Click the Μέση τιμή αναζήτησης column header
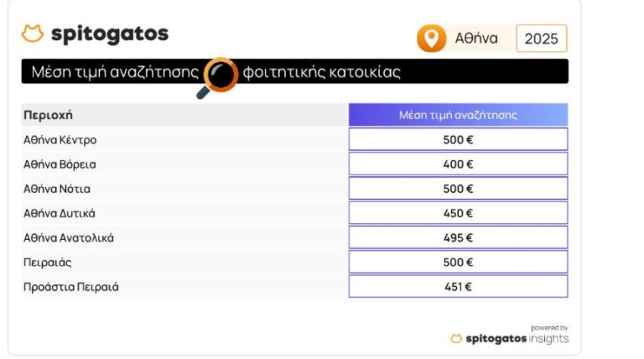This screenshot has height=359, width=644. point(458,115)
